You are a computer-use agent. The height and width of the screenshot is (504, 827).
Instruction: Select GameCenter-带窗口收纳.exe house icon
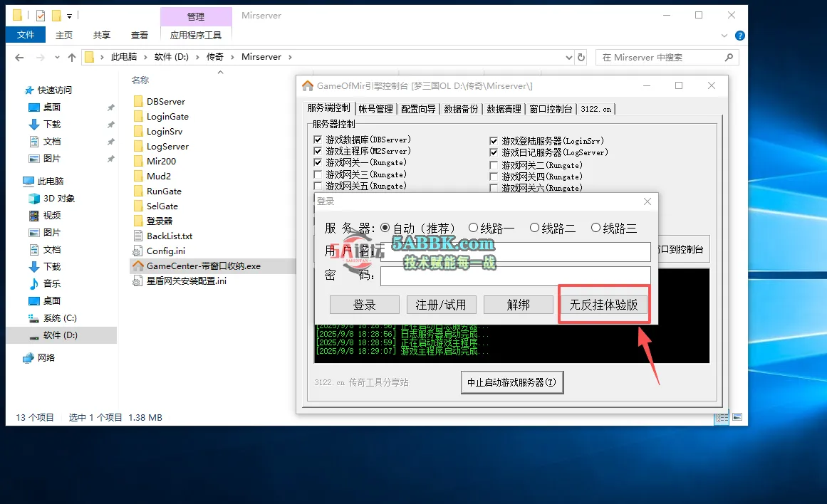click(x=138, y=266)
